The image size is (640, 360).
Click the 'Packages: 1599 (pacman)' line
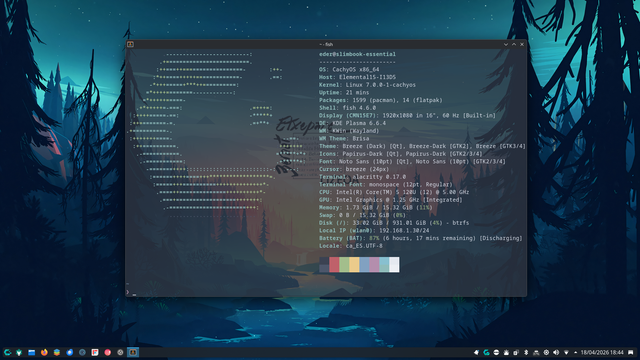[380, 100]
